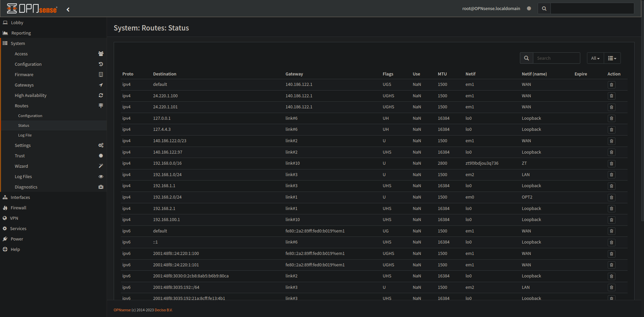Click the Deciso B.V. footer link
The image size is (644, 317).
[164, 310]
